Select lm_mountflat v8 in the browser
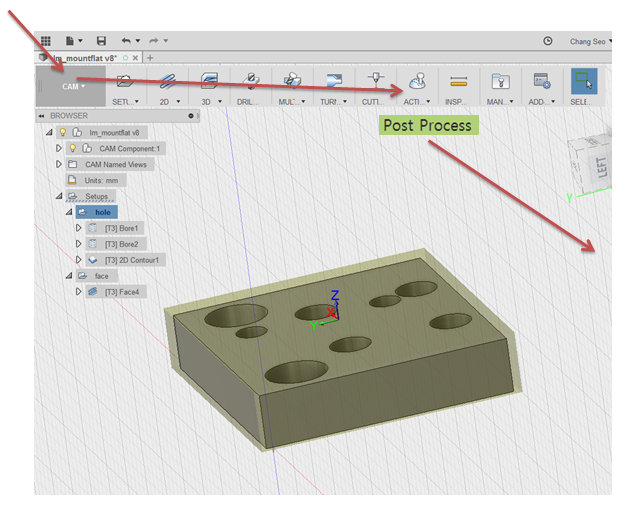 click(114, 133)
